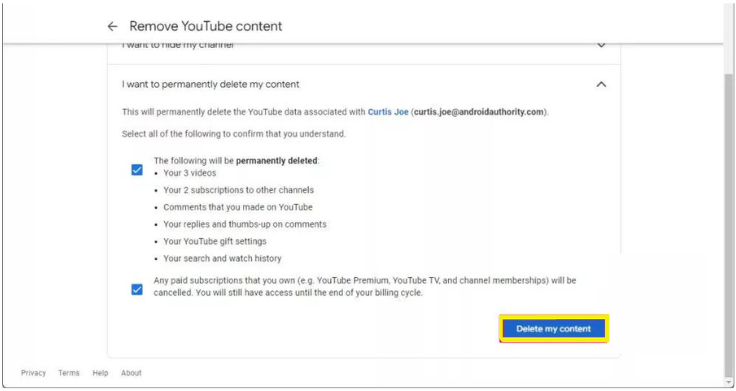Screen dimensions: 736x391
Task: Expand the hide my channel section chevron
Action: [601, 46]
